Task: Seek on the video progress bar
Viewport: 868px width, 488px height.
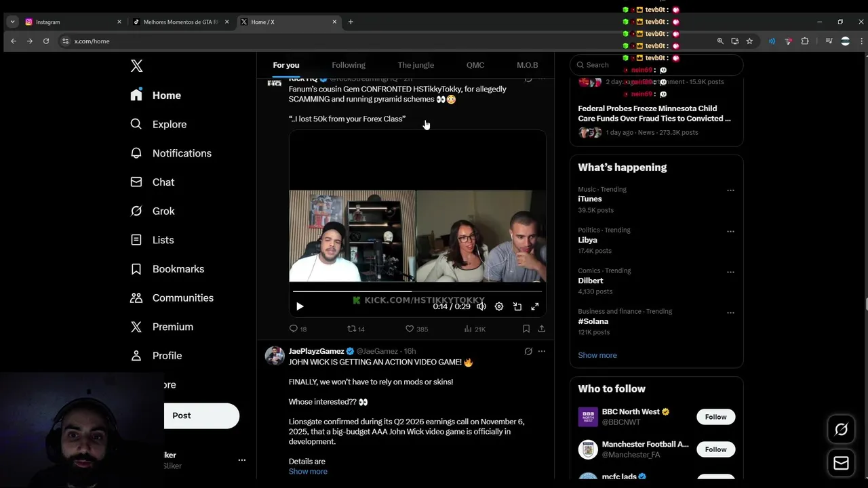Action: point(417,291)
